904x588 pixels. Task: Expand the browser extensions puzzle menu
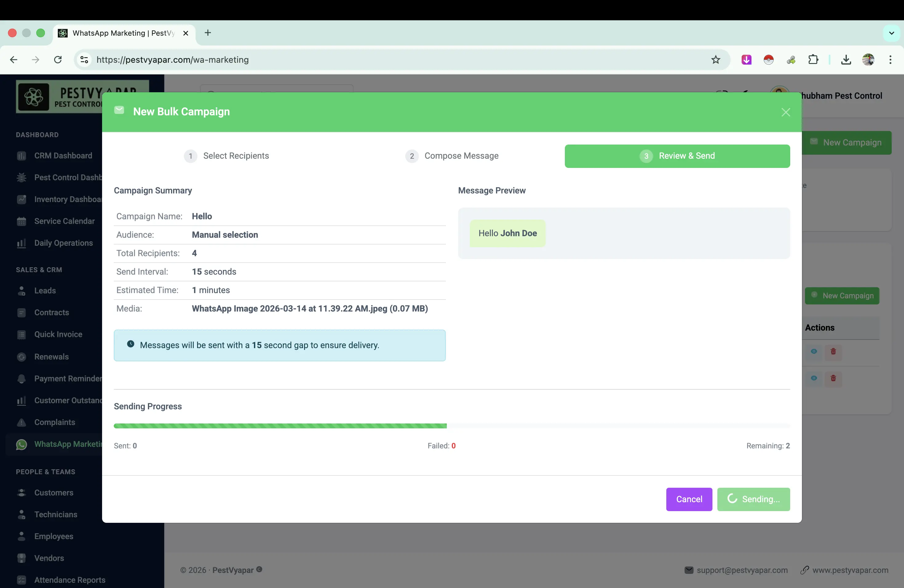(x=813, y=60)
